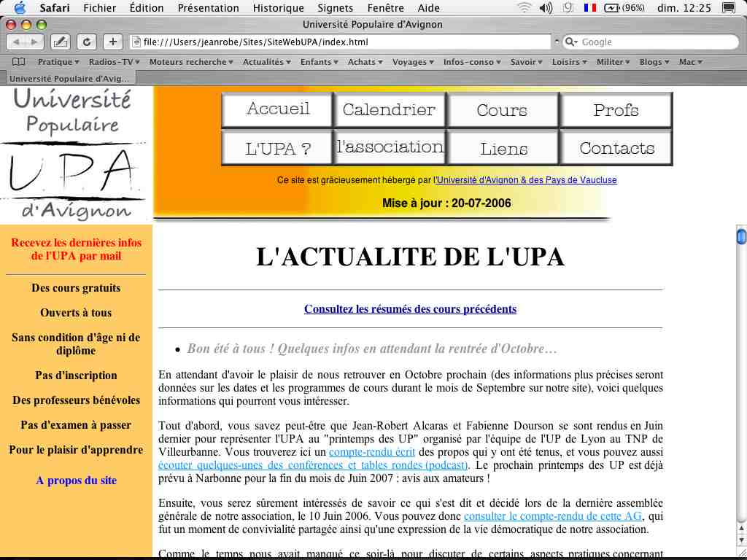Screen dimensions: 747x560
Task: Open the Aide menu
Action: coord(429,7)
